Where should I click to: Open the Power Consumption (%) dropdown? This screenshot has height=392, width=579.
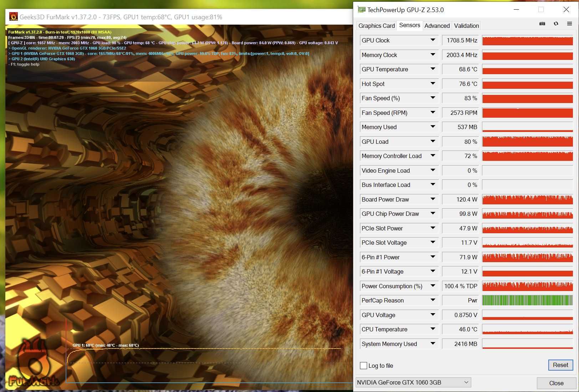(433, 286)
